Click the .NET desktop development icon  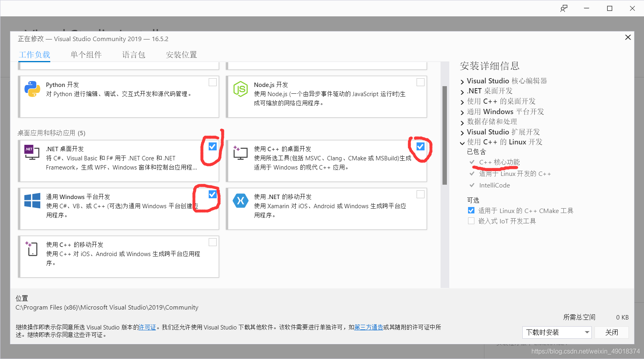(x=32, y=152)
